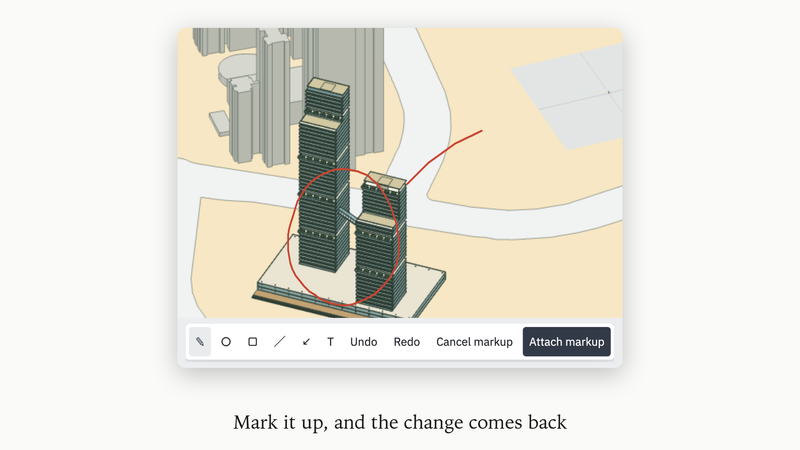The image size is (800, 450).
Task: Undo the last markup stroke
Action: coord(364,342)
